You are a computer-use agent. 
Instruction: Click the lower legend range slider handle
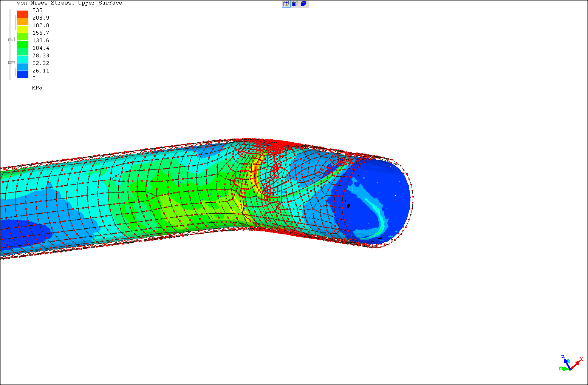[11, 62]
